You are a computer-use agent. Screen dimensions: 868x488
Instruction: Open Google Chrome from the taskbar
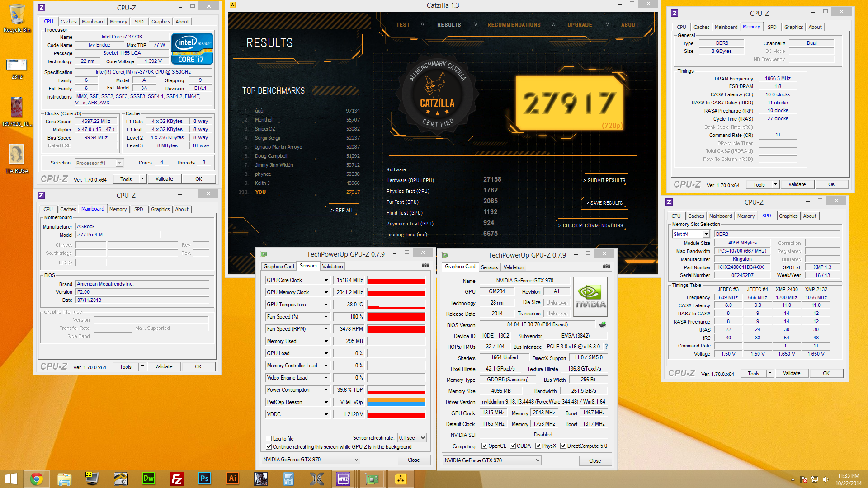pos(37,479)
